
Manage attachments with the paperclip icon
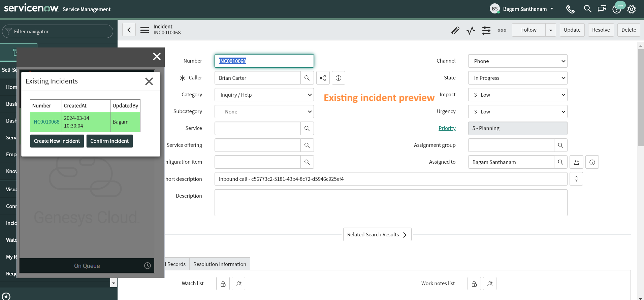[x=455, y=30]
